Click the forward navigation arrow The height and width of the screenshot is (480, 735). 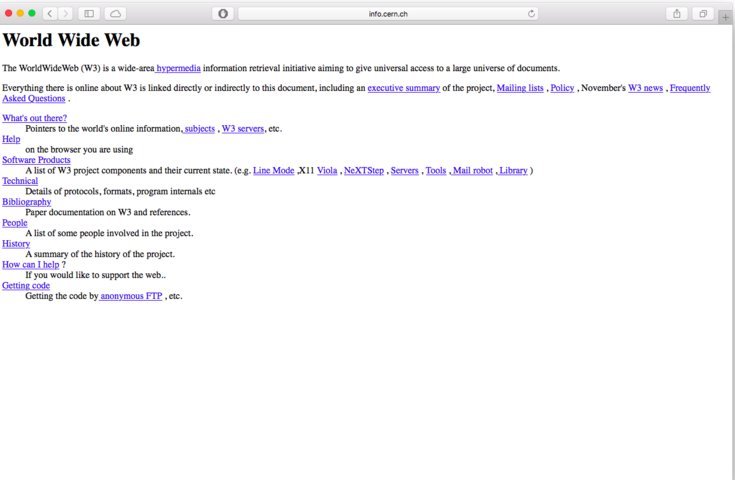point(66,13)
